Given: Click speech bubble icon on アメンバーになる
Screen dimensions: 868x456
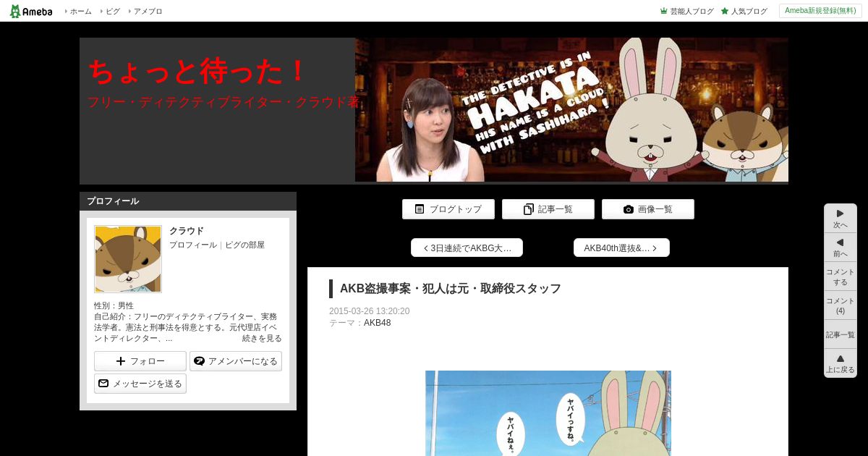Looking at the screenshot, I should coord(199,361).
